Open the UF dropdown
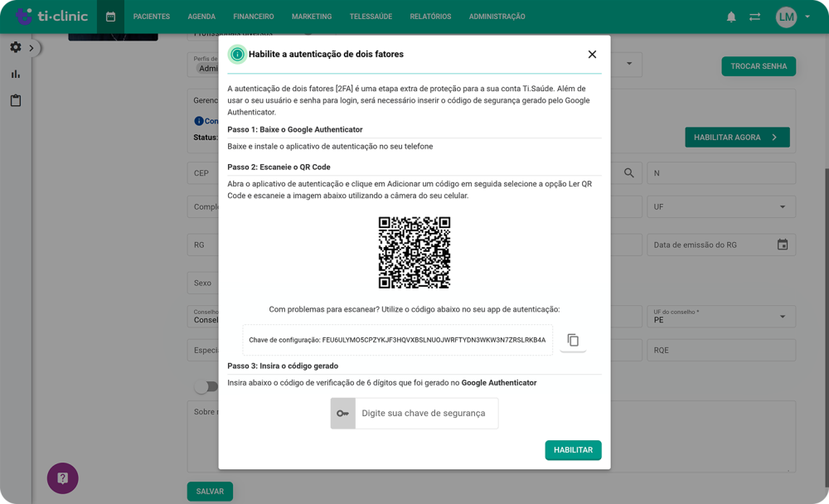The height and width of the screenshot is (504, 829). tap(721, 206)
